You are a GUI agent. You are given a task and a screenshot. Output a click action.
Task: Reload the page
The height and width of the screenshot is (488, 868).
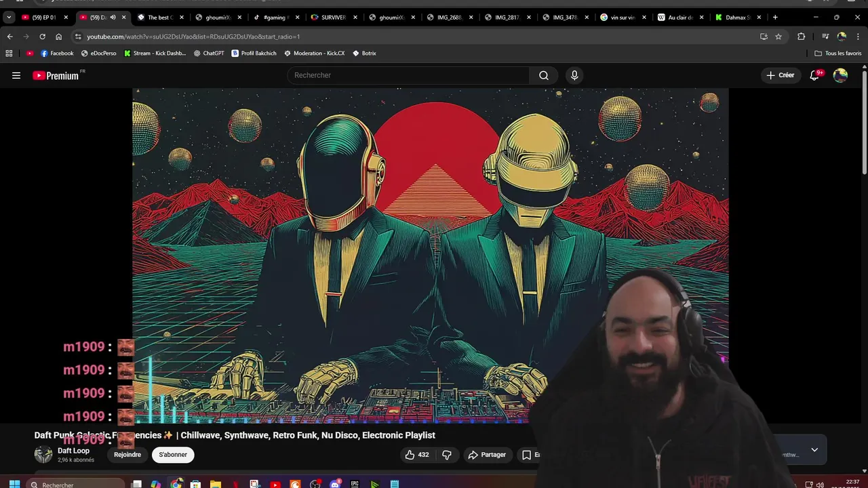click(x=42, y=37)
